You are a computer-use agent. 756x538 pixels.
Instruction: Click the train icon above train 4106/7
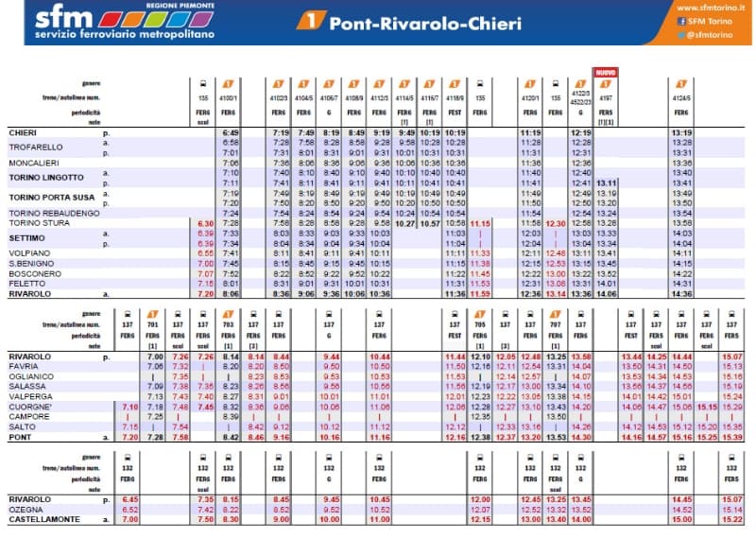click(330, 83)
